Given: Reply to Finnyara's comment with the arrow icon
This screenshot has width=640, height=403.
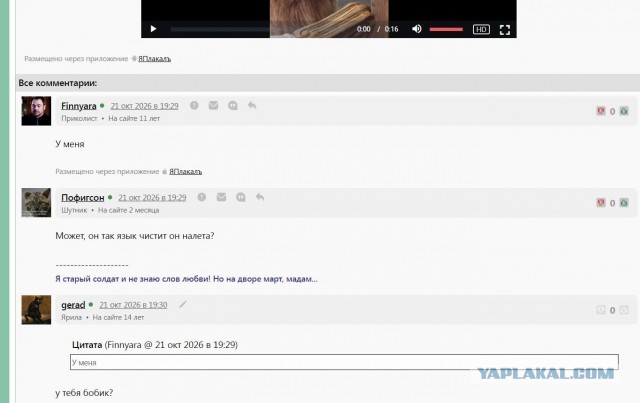Looking at the screenshot, I should [252, 106].
